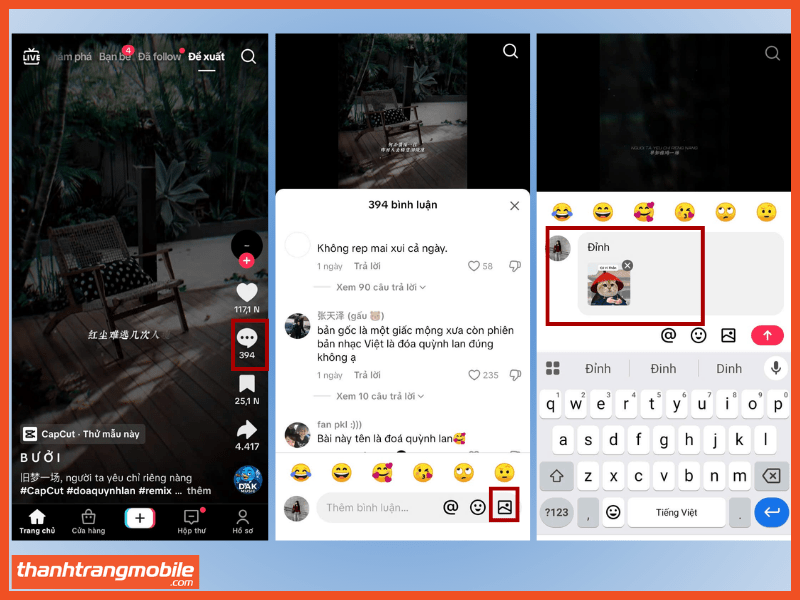Save video with the bookmark icon
This screenshot has height=600, width=800.
(x=247, y=384)
